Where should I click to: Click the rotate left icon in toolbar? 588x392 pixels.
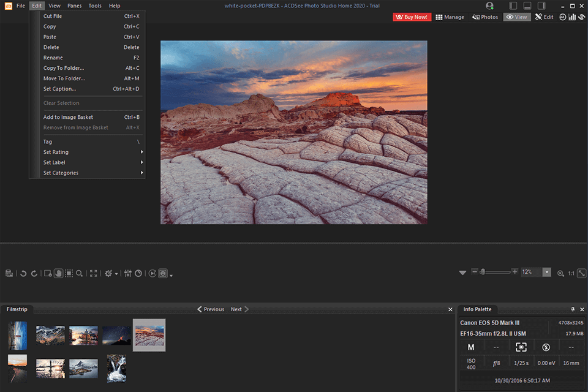coord(23,273)
